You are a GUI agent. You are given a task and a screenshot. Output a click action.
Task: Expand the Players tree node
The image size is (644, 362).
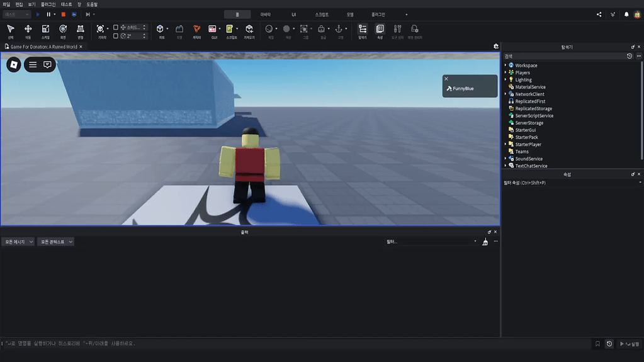(506, 72)
